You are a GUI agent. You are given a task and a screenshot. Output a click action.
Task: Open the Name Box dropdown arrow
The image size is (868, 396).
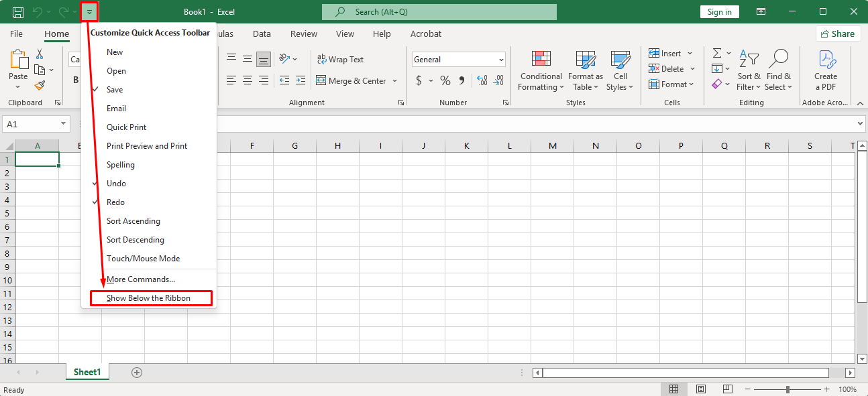(x=64, y=124)
